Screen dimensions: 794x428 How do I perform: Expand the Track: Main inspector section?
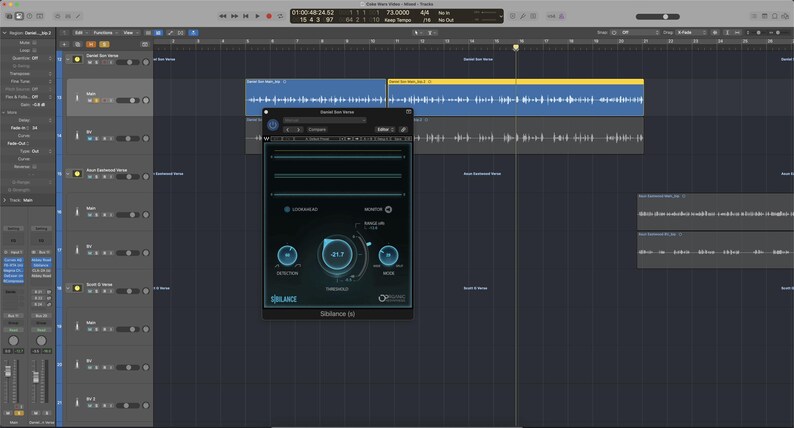click(x=5, y=200)
